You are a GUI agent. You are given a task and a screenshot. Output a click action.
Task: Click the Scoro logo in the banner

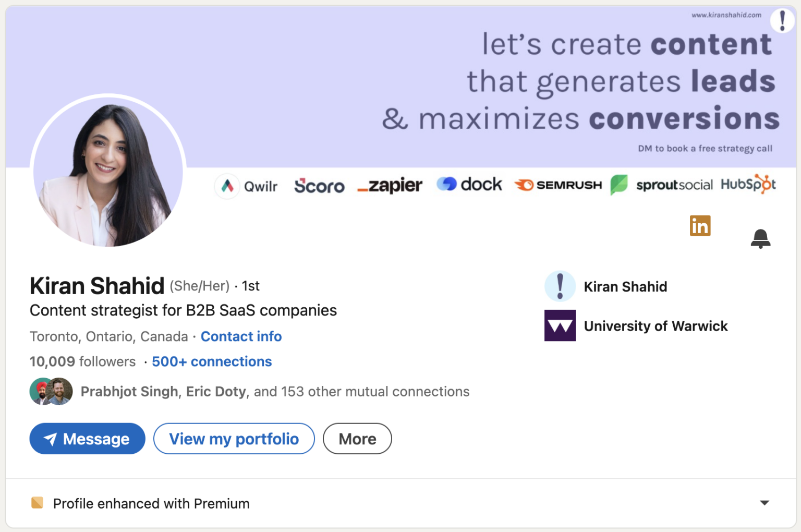tap(319, 186)
